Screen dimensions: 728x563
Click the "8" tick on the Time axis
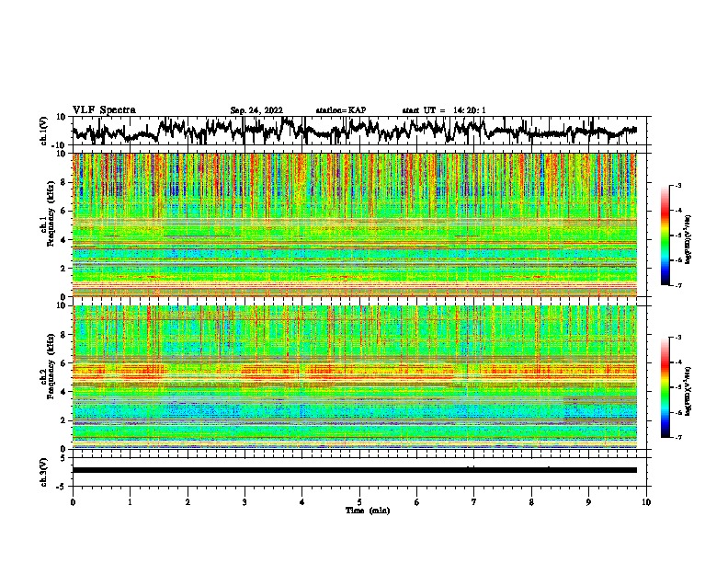pyautogui.click(x=531, y=502)
